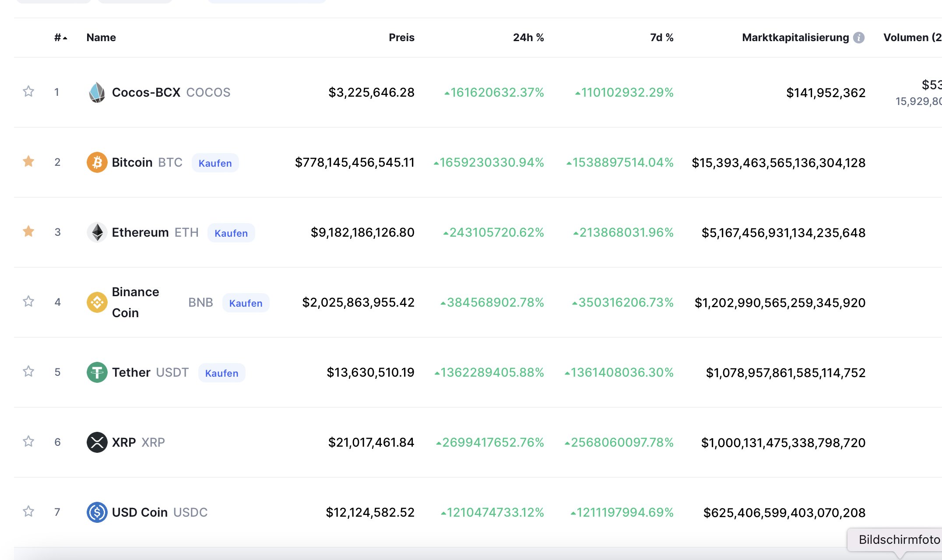
Task: Click Cocos-BCX price $3,225,646.28
Action: 371,92
